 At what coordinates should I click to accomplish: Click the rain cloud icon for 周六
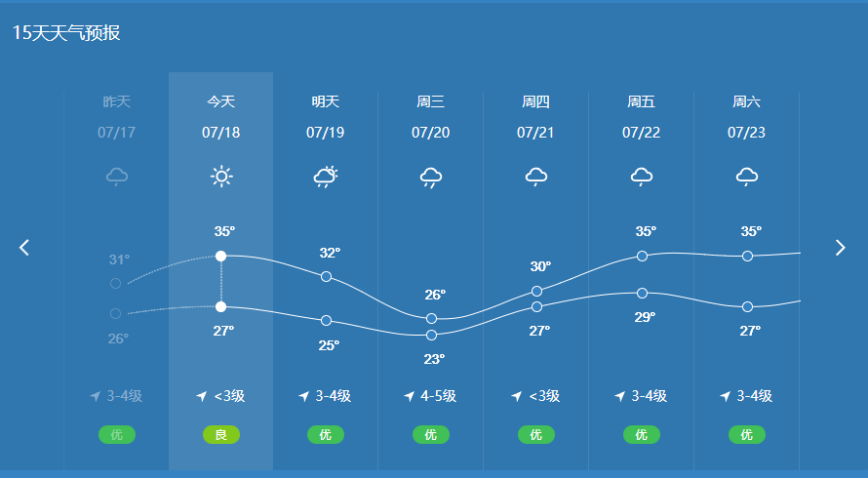pos(746,177)
